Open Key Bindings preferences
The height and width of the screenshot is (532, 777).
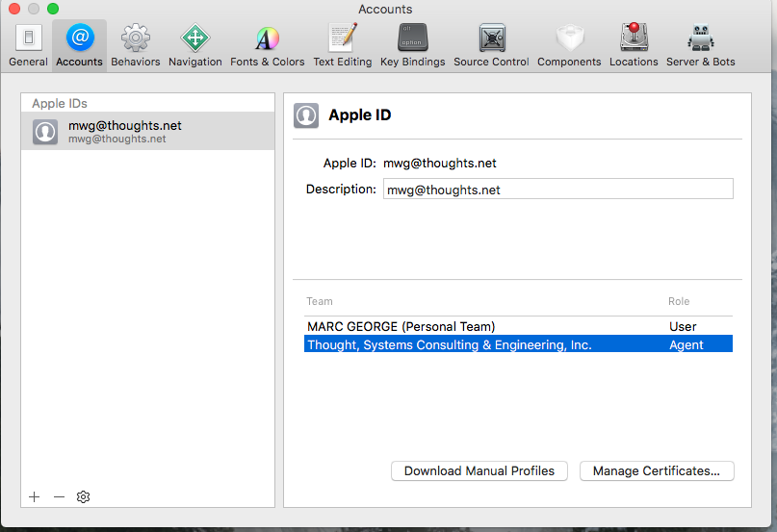[x=412, y=45]
